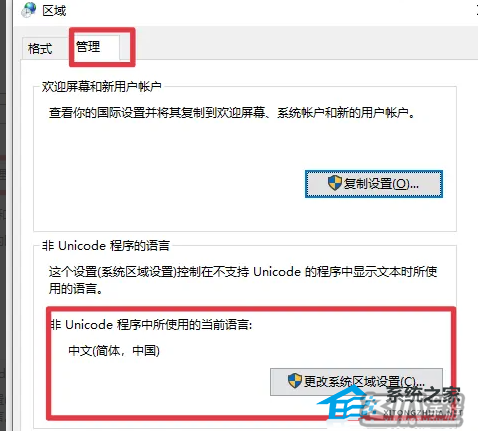Click the shield icon on 复制设置 button
478x431 pixels.
pos(335,183)
